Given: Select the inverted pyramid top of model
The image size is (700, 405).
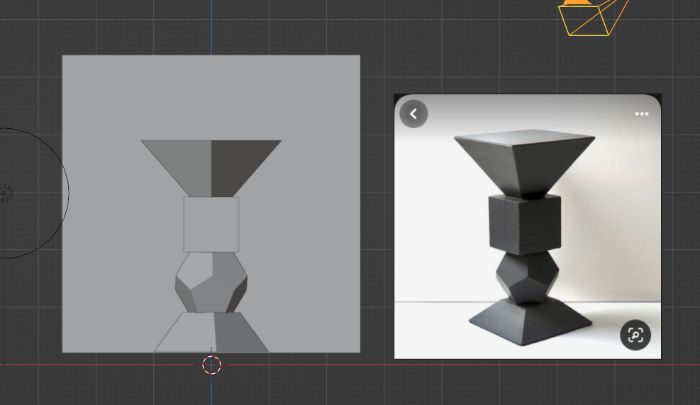Looking at the screenshot, I should (x=211, y=168).
